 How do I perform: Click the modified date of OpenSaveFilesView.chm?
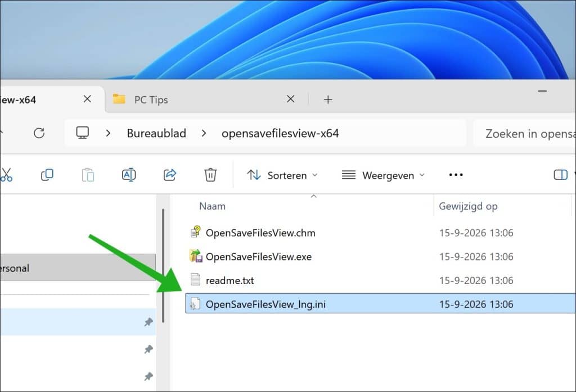tap(476, 233)
